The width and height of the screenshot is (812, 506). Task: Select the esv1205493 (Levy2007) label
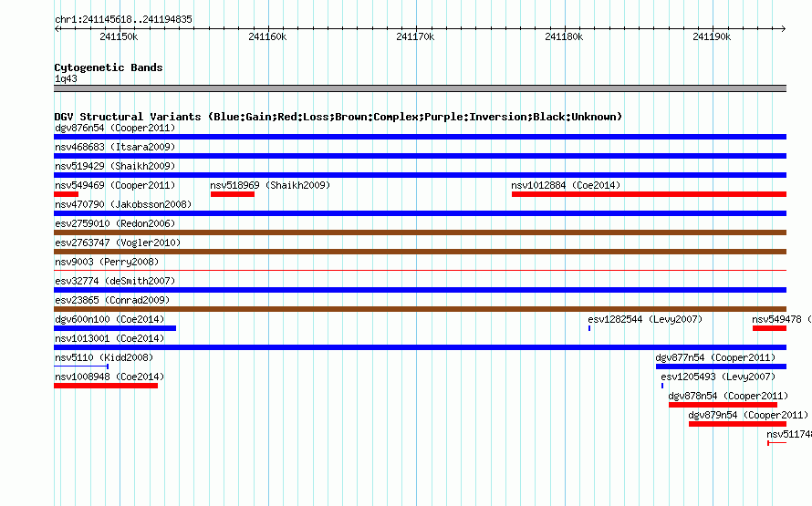point(718,377)
